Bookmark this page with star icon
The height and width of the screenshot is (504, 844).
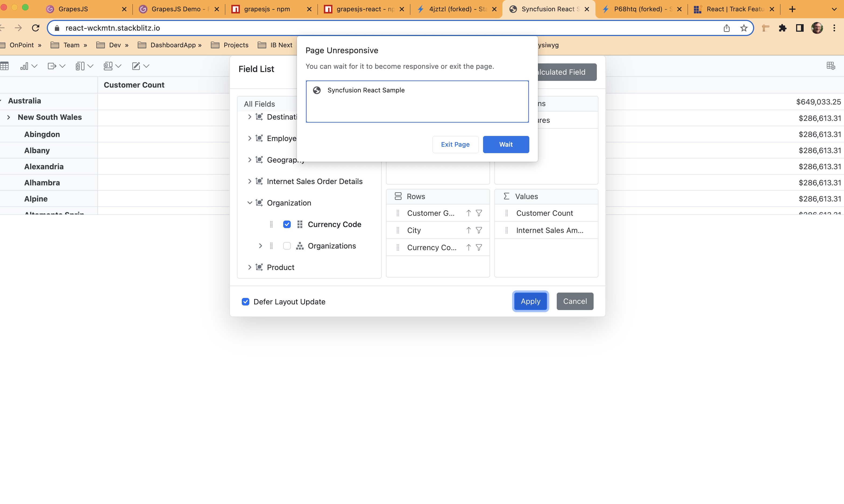[744, 28]
